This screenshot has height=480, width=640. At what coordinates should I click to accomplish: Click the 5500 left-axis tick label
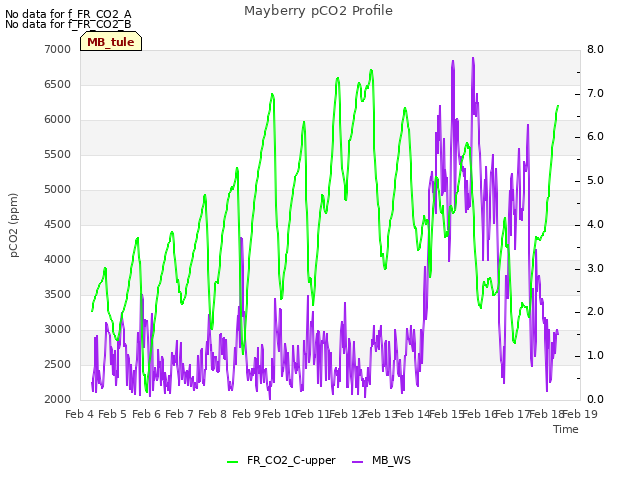[58, 155]
